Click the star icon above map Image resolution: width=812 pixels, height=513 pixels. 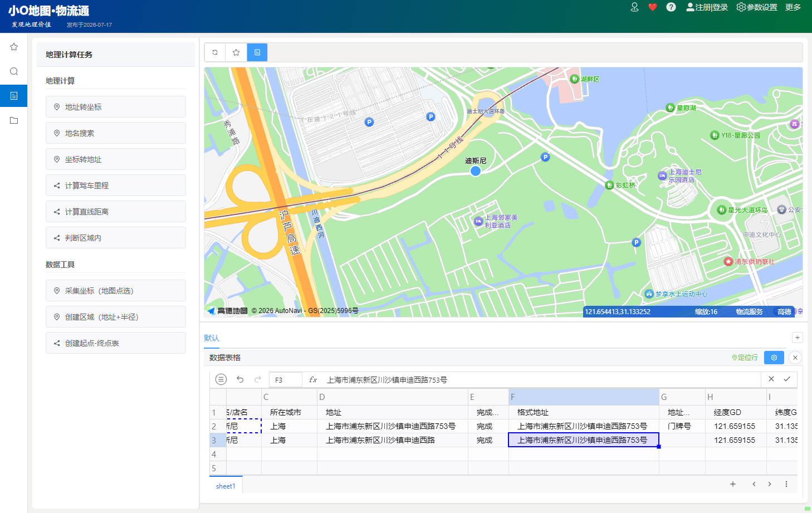point(236,52)
